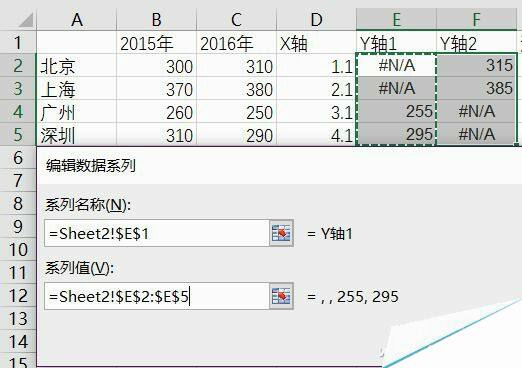Select row 3 header

[18, 88]
